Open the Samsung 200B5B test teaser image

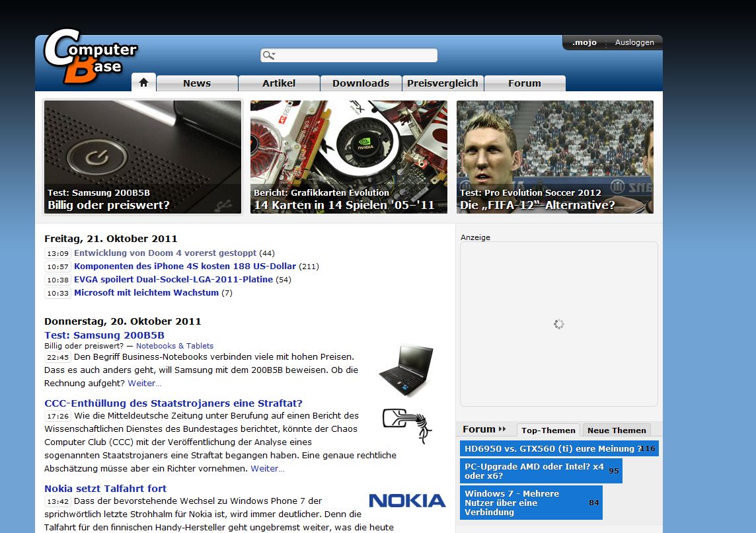143,157
